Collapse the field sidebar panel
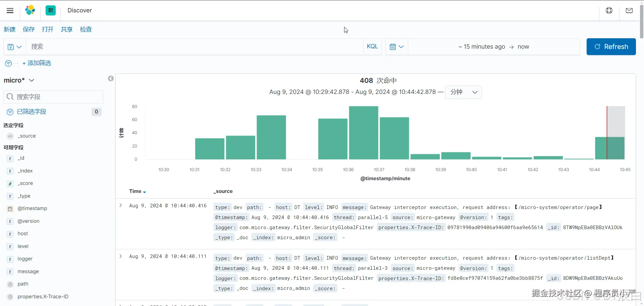Screen dimensions: 644x306 pos(111,79)
